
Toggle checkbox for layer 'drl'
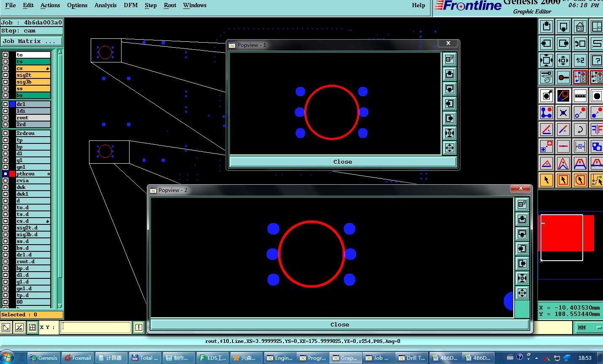pos(5,104)
